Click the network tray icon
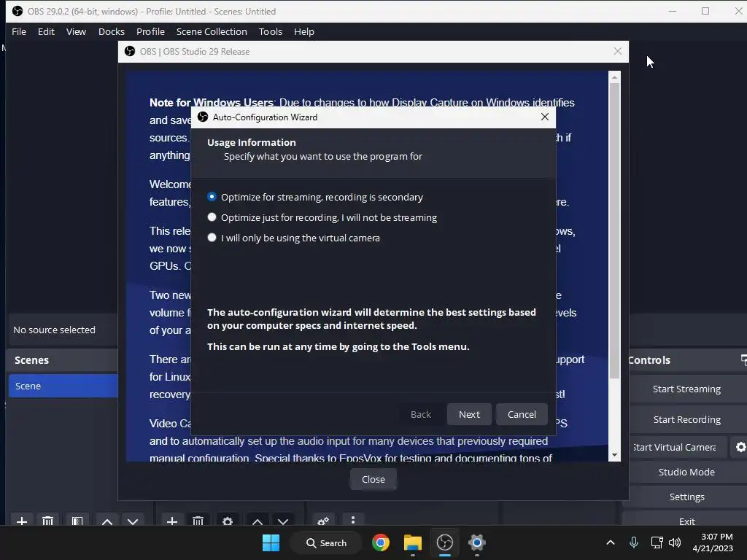This screenshot has width=747, height=560. (x=657, y=542)
